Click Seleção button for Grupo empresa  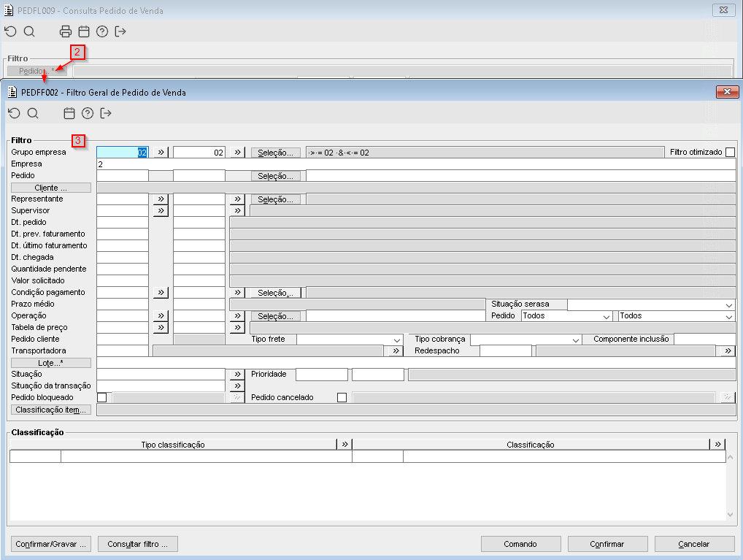tap(275, 153)
